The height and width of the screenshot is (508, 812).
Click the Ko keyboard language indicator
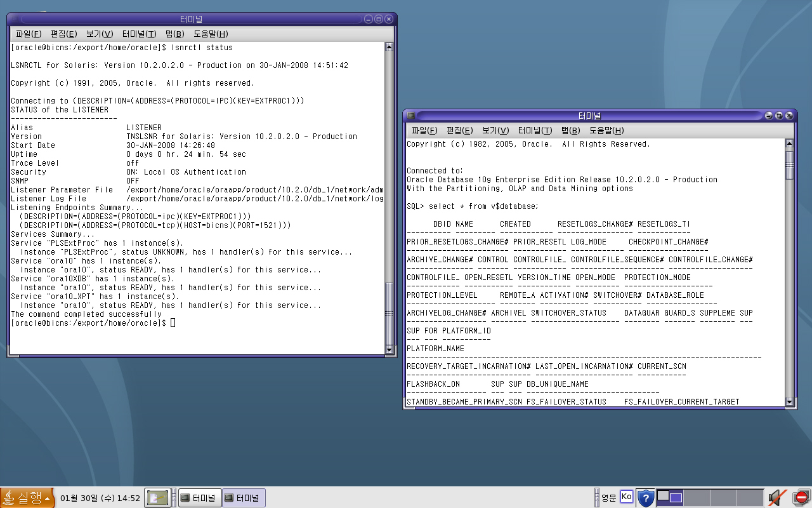(627, 497)
